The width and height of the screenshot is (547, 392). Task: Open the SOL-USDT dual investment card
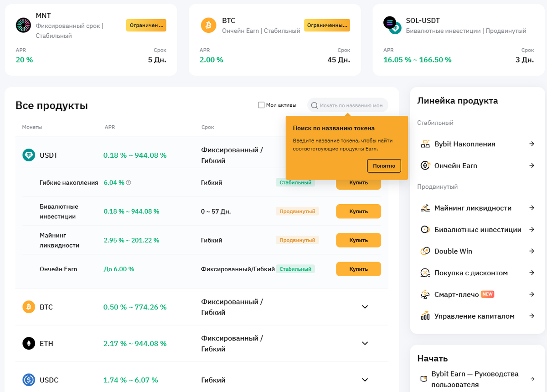point(459,40)
